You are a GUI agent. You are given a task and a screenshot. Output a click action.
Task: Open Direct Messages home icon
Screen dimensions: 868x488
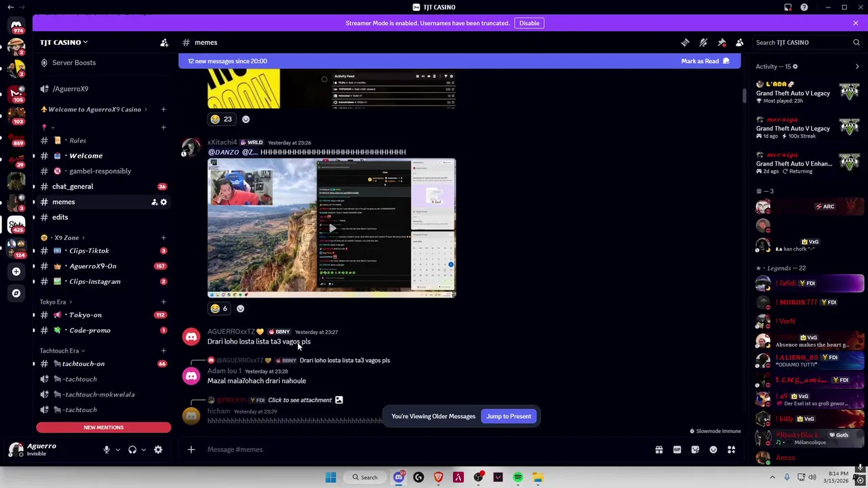click(x=16, y=26)
